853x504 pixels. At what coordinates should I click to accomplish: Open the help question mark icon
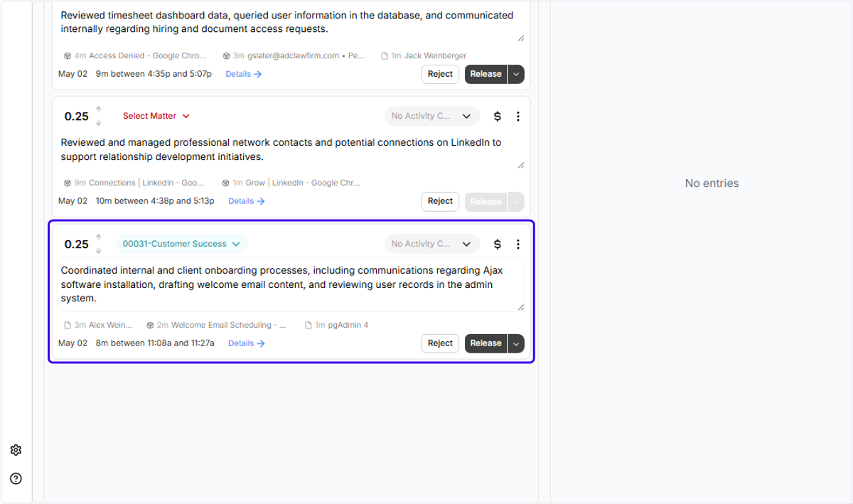(x=16, y=478)
